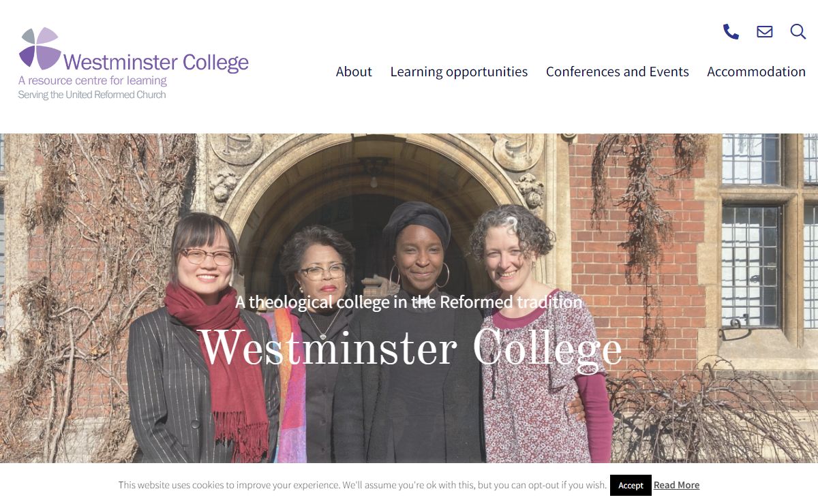Click 'A resource centre for learning' tagline
Screen dimensions: 818x504
(93, 81)
